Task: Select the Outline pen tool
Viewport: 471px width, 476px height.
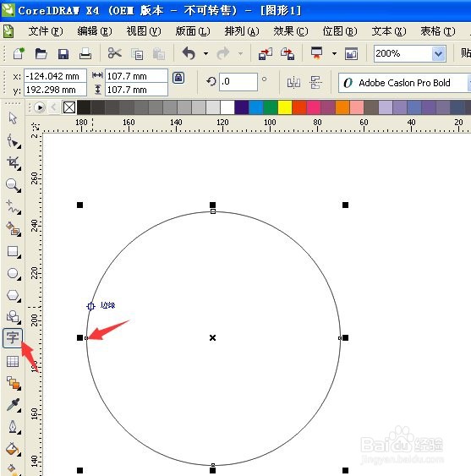Action: [x=14, y=427]
